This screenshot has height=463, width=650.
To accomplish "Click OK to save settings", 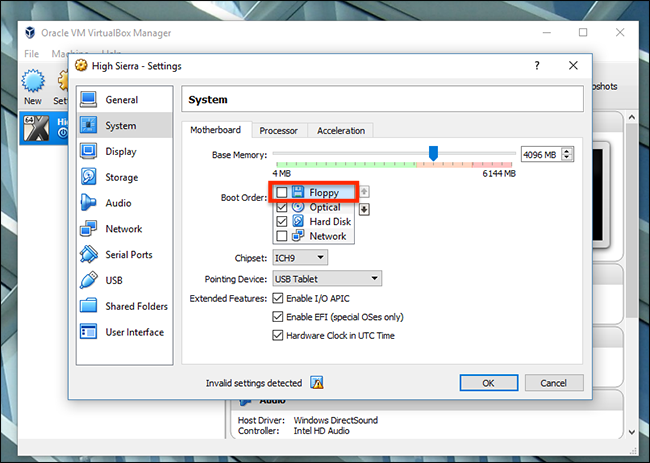I will click(x=488, y=383).
